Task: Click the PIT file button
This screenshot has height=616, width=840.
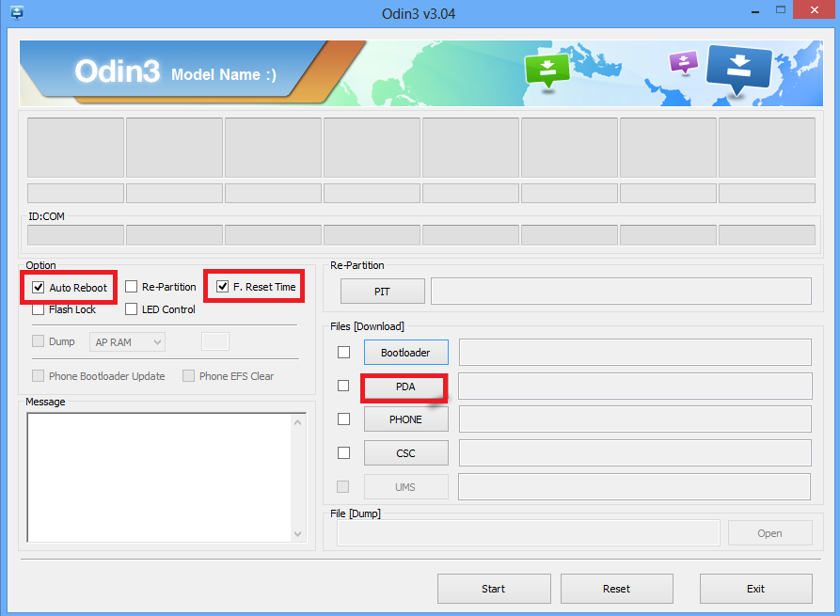Action: (x=382, y=292)
